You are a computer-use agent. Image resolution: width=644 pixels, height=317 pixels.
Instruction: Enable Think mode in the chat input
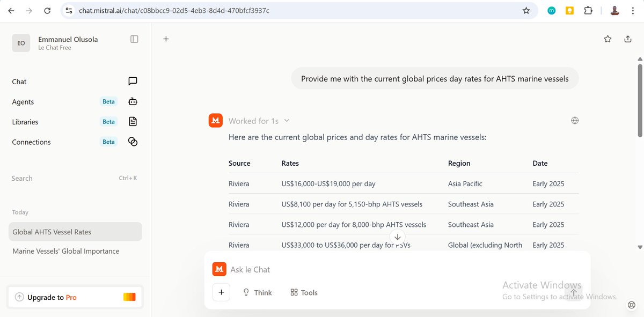(x=258, y=292)
